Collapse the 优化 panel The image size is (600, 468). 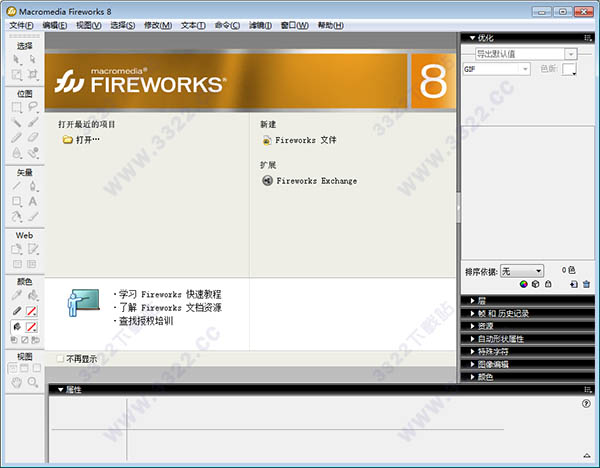pyautogui.click(x=473, y=38)
